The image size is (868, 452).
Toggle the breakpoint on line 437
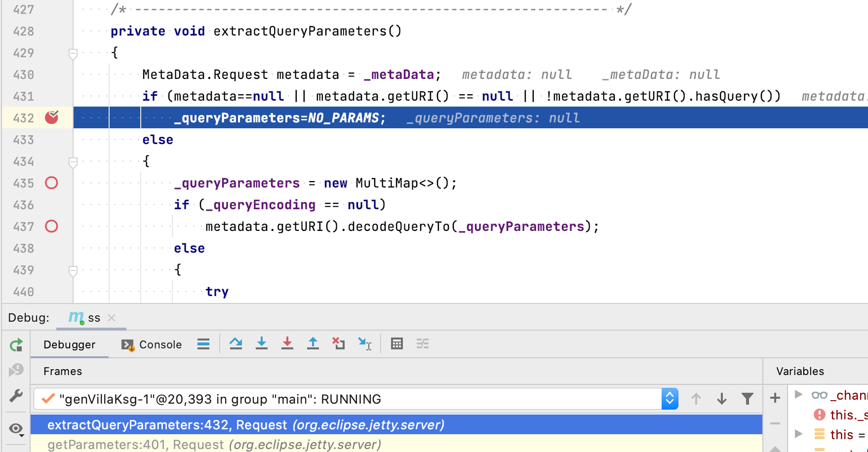tap(51, 226)
